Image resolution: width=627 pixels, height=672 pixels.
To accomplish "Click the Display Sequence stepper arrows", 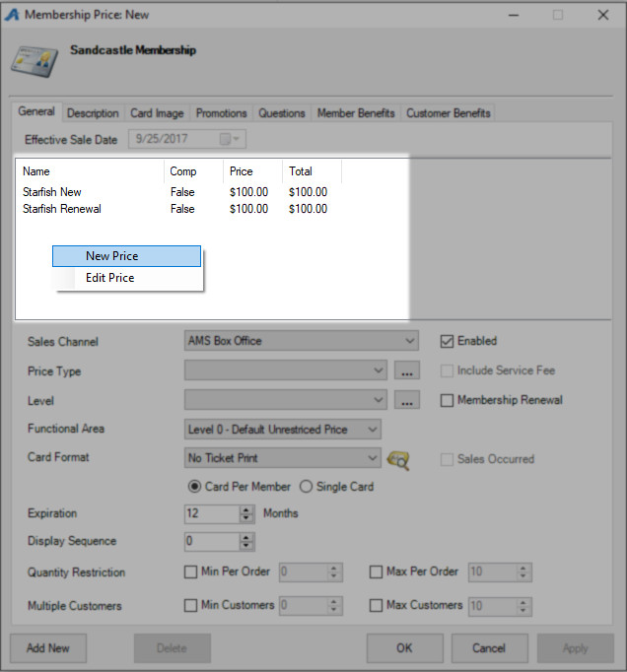I will [x=246, y=542].
